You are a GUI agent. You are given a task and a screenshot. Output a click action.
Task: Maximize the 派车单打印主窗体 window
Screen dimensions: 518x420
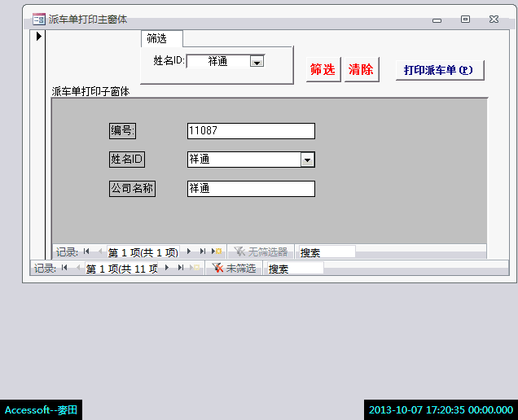pos(465,20)
